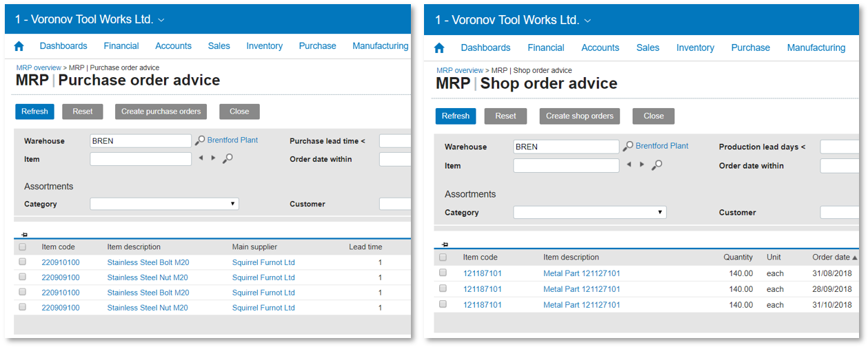Expand company selector in Shop order advice header

pyautogui.click(x=587, y=21)
